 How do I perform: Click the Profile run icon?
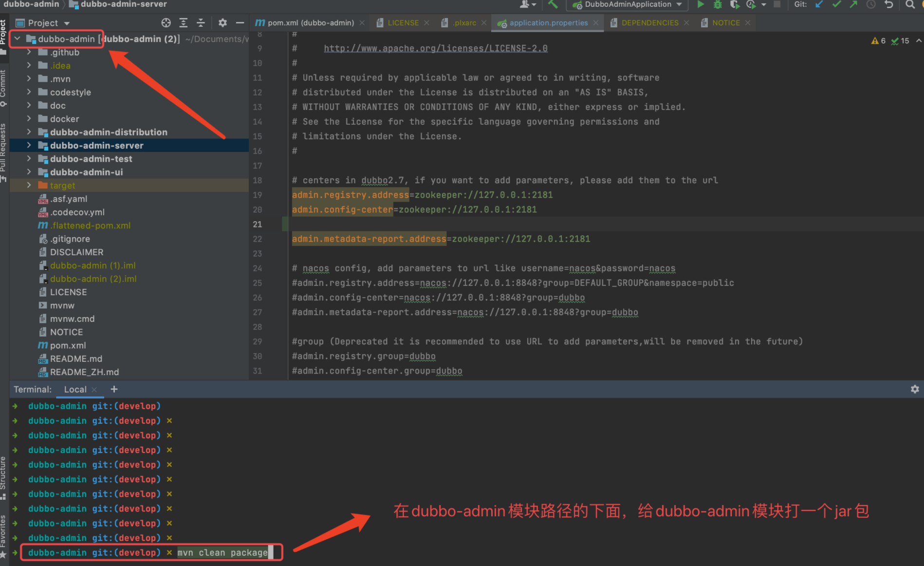(x=751, y=4)
